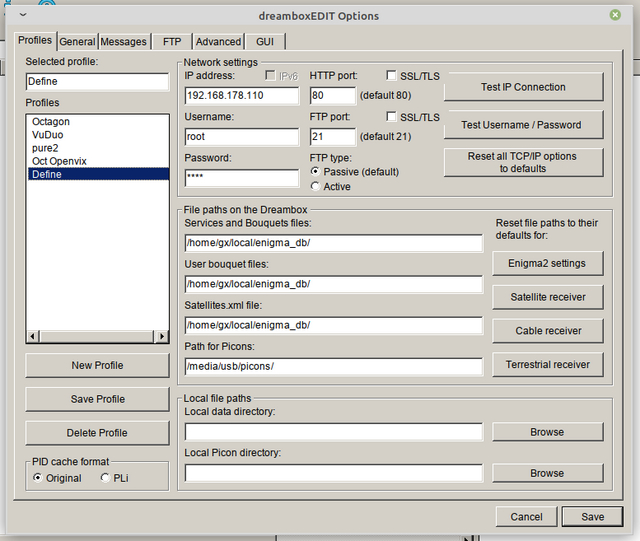Screen dimensions: 640x541
Task: Click the Local data directory field
Action: (x=333, y=432)
